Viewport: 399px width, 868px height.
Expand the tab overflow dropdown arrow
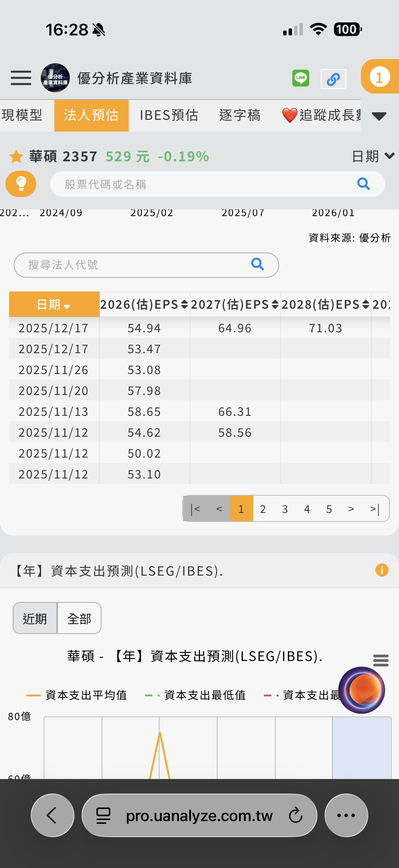click(379, 116)
